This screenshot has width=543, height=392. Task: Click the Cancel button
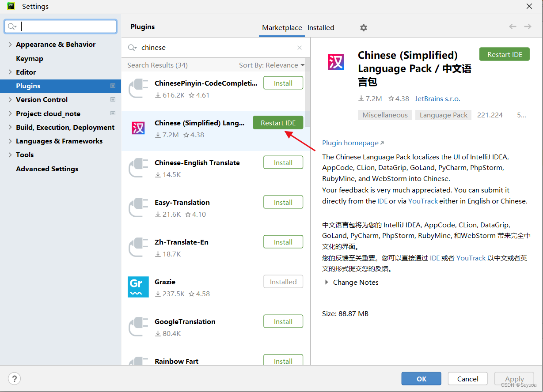[467, 379]
